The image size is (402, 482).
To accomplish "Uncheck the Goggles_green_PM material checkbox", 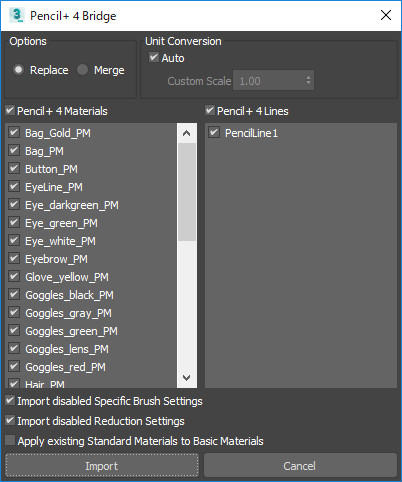I will tap(14, 331).
